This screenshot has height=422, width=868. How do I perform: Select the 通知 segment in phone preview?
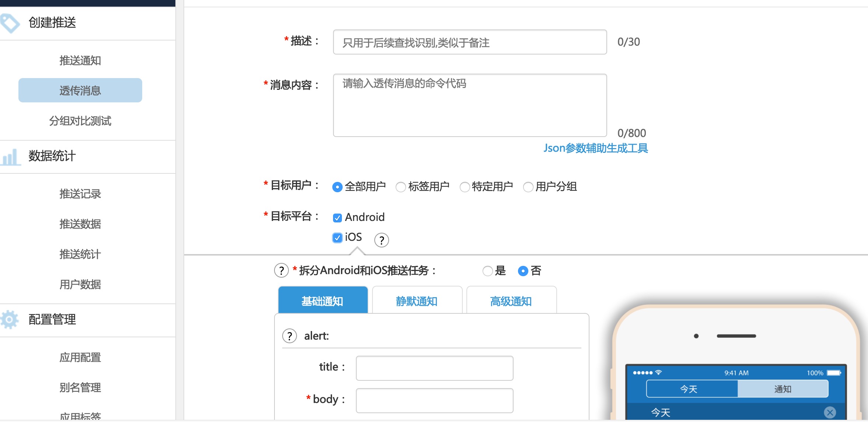click(783, 389)
